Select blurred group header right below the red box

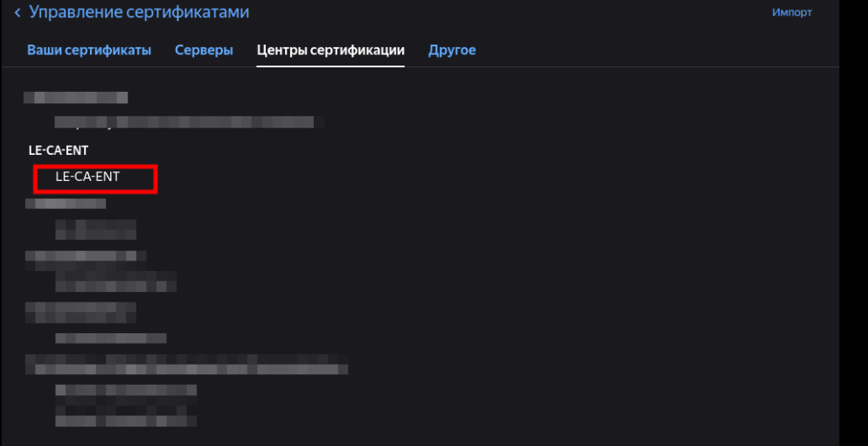(x=66, y=204)
